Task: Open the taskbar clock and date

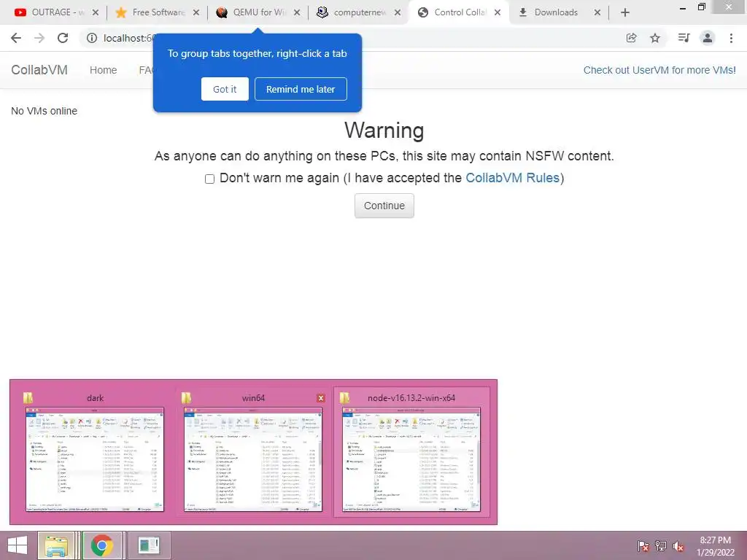Action: pyautogui.click(x=716, y=546)
